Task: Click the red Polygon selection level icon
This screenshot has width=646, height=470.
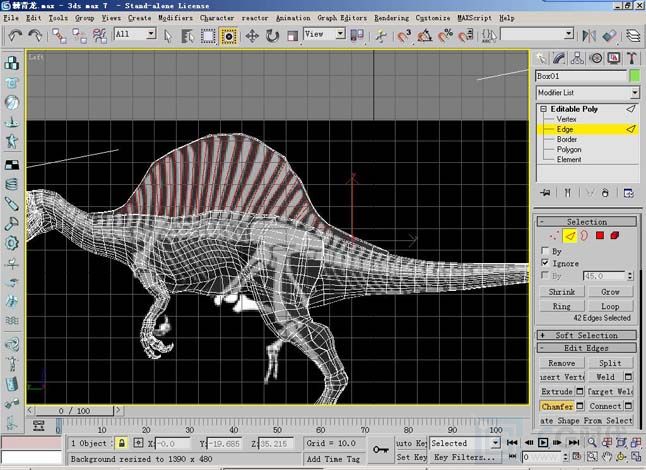Action: [x=600, y=236]
